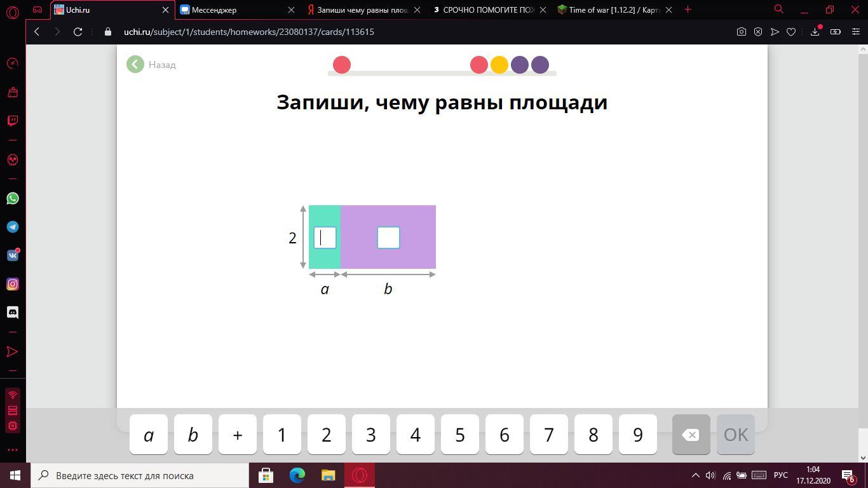The height and width of the screenshot is (488, 868).
Task: Tap the 'a' key on keypad
Action: (x=149, y=435)
